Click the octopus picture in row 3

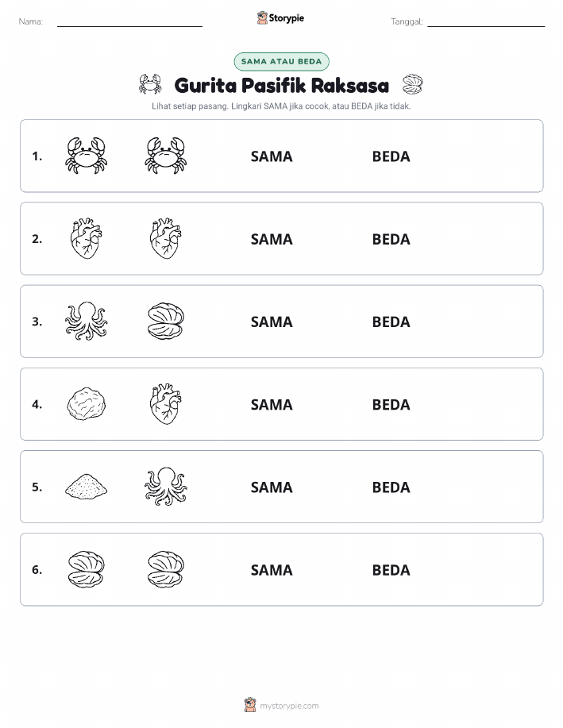tap(86, 321)
